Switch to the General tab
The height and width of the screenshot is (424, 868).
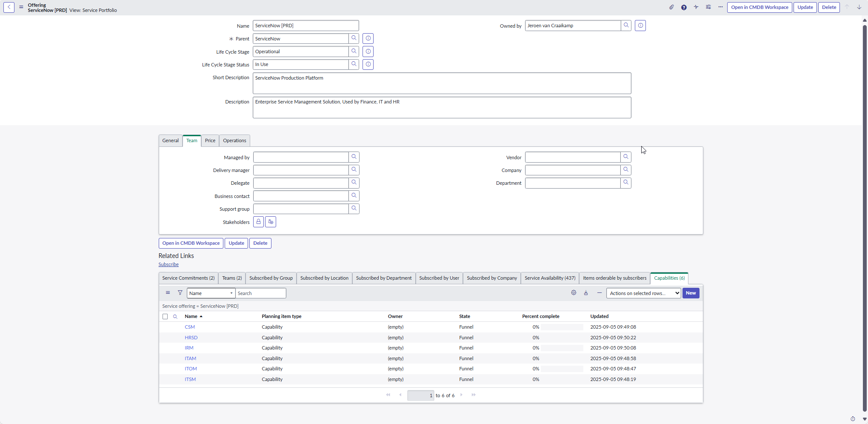click(x=171, y=140)
